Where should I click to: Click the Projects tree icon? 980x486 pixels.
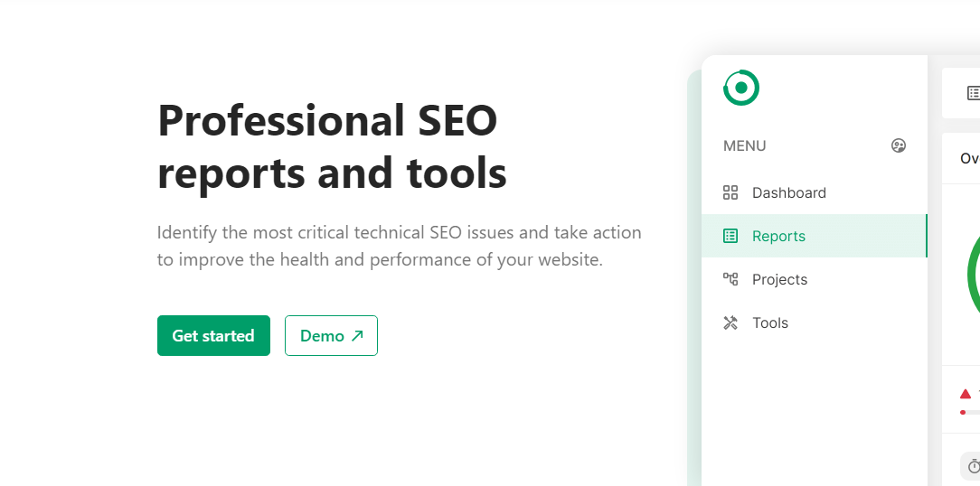pyautogui.click(x=730, y=279)
